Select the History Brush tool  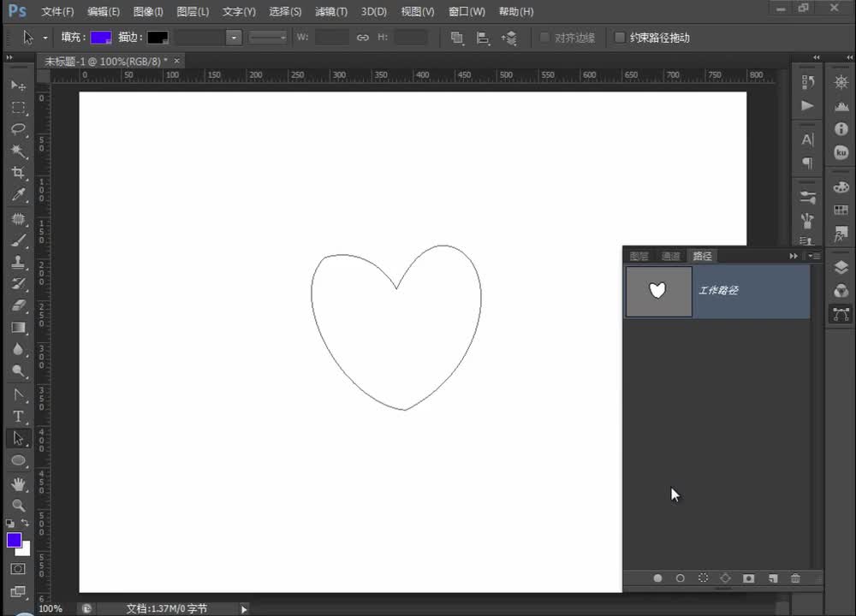[18, 284]
